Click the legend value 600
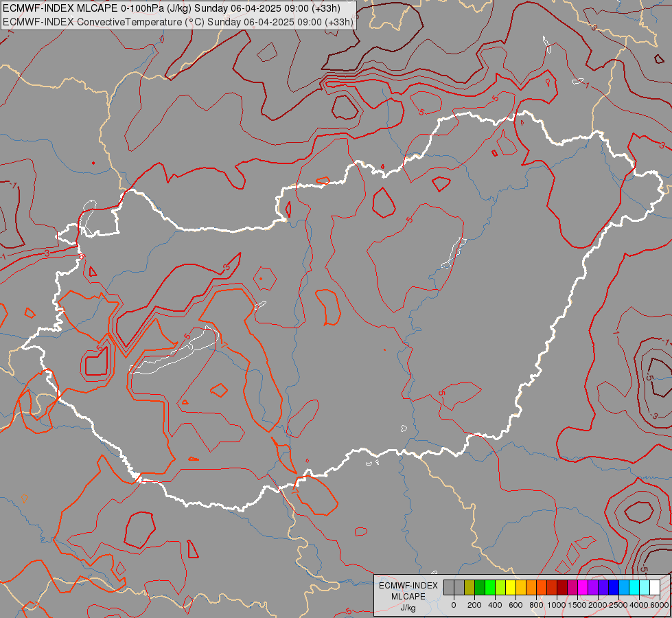The height and width of the screenshot is (618, 672). click(516, 605)
